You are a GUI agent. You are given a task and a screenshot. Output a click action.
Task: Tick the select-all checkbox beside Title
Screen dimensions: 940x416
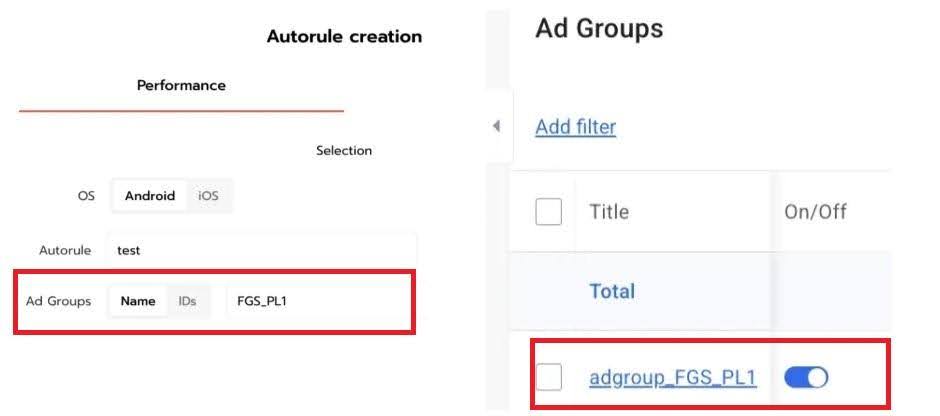[x=548, y=212]
